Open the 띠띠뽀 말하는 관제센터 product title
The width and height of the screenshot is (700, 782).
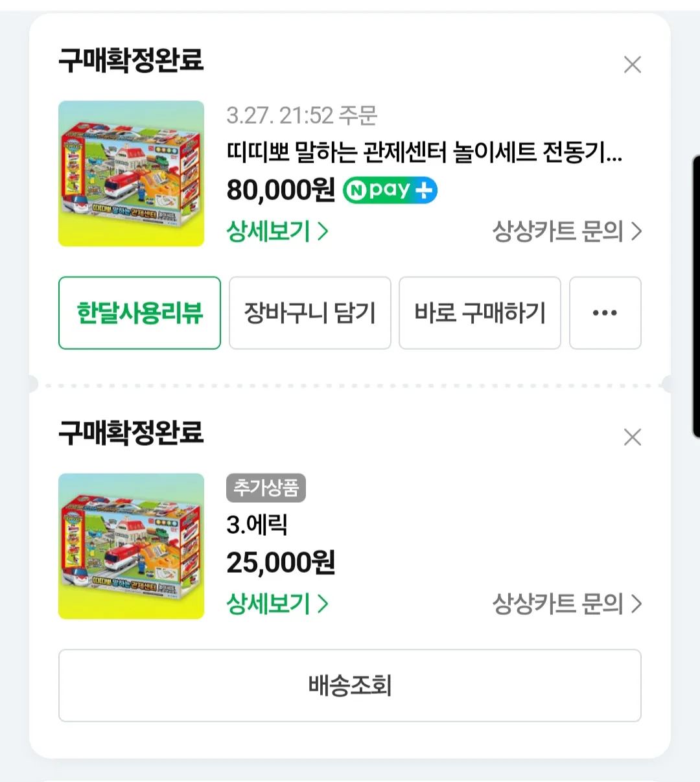point(424,152)
